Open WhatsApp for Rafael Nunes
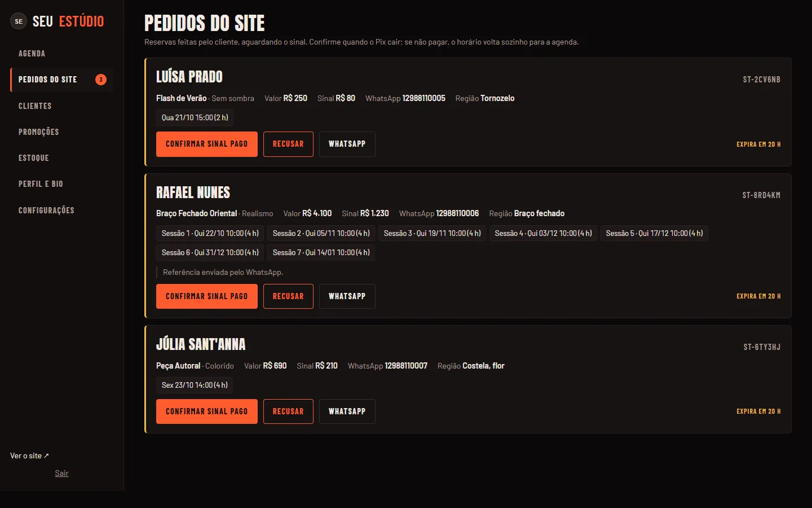The height and width of the screenshot is (508, 812). point(347,296)
